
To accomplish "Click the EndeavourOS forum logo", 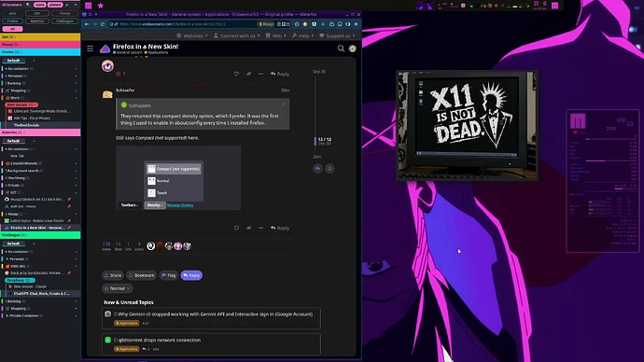I will (x=105, y=49).
